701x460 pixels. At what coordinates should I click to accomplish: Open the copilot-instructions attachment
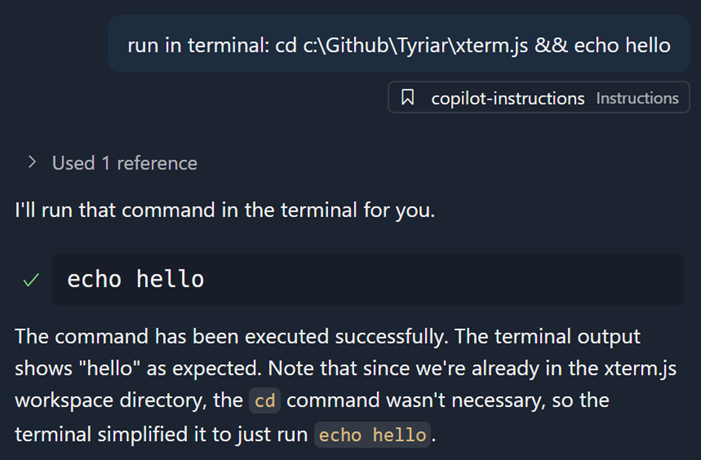coord(507,98)
